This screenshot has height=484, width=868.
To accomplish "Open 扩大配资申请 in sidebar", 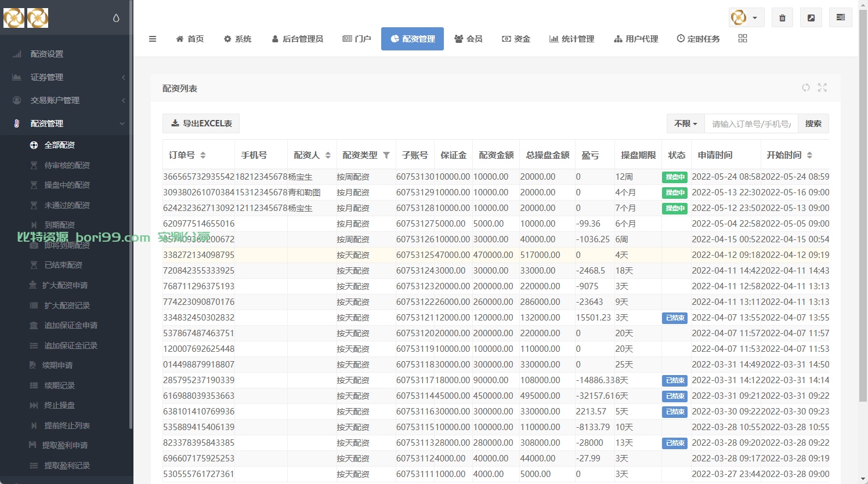I will pyautogui.click(x=65, y=285).
